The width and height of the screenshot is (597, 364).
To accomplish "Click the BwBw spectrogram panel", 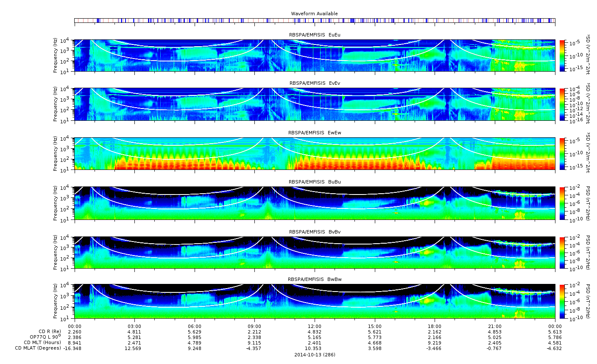I will [315, 301].
